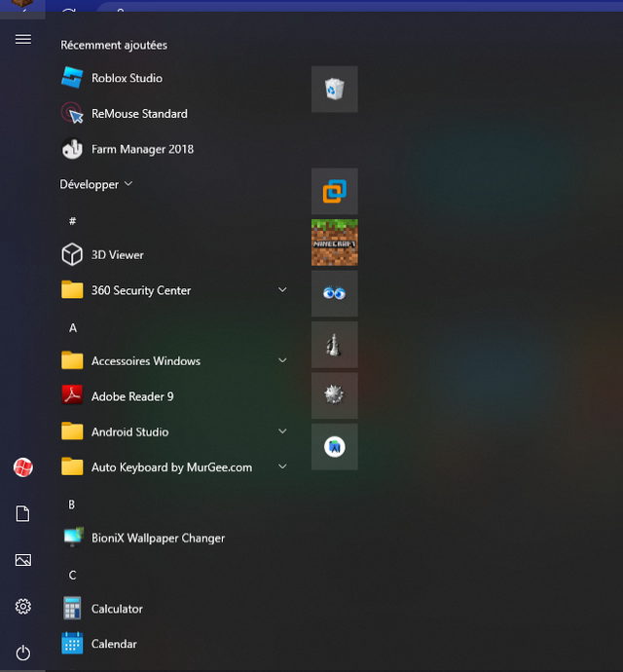Image resolution: width=623 pixels, height=672 pixels.
Task: Open 3D Viewer app
Action: coord(174,255)
